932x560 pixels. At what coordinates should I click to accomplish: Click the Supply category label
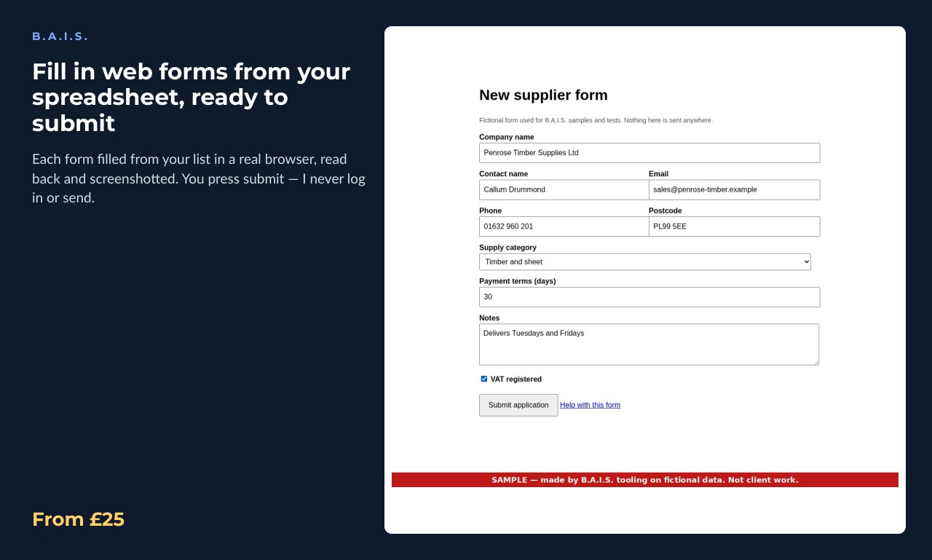508,248
